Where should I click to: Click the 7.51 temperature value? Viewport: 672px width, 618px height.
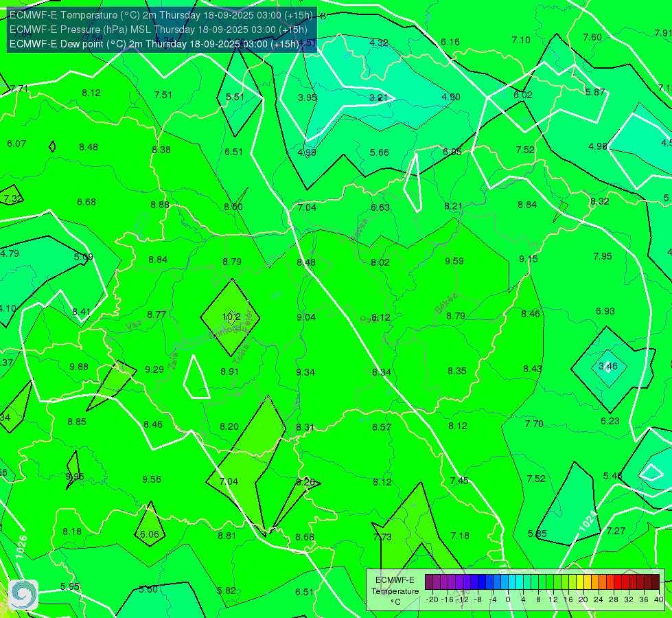tap(163, 95)
